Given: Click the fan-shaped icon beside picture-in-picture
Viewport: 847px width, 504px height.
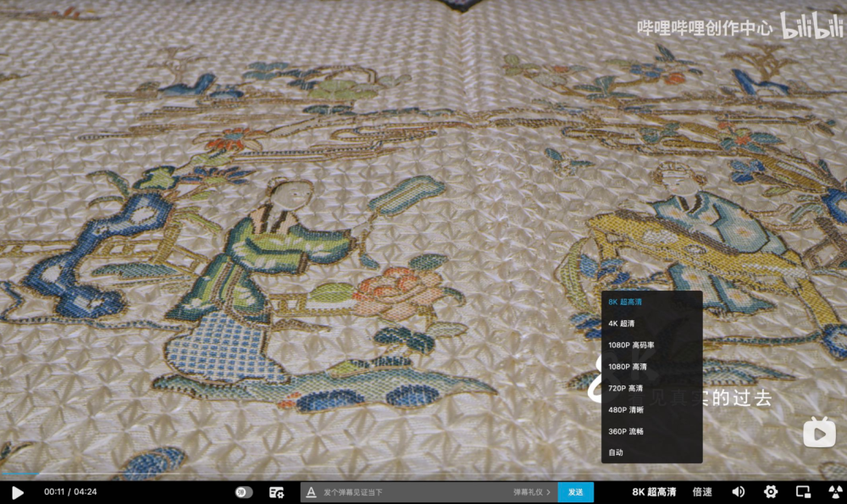Looking at the screenshot, I should [836, 492].
